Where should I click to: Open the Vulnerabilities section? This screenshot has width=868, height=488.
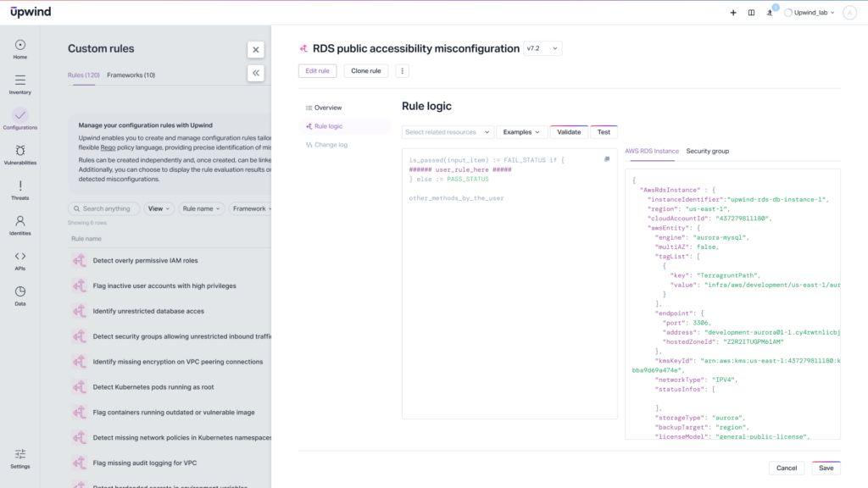click(x=20, y=155)
